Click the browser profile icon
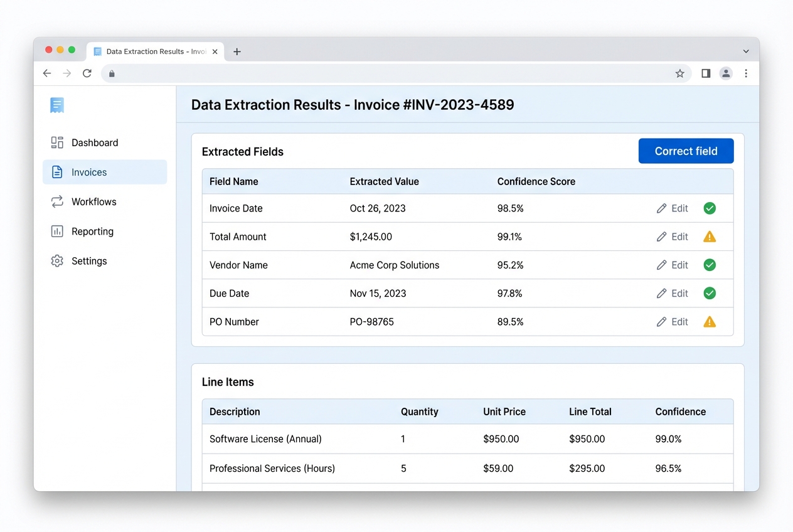Viewport: 793px width, 532px height. 726,73
